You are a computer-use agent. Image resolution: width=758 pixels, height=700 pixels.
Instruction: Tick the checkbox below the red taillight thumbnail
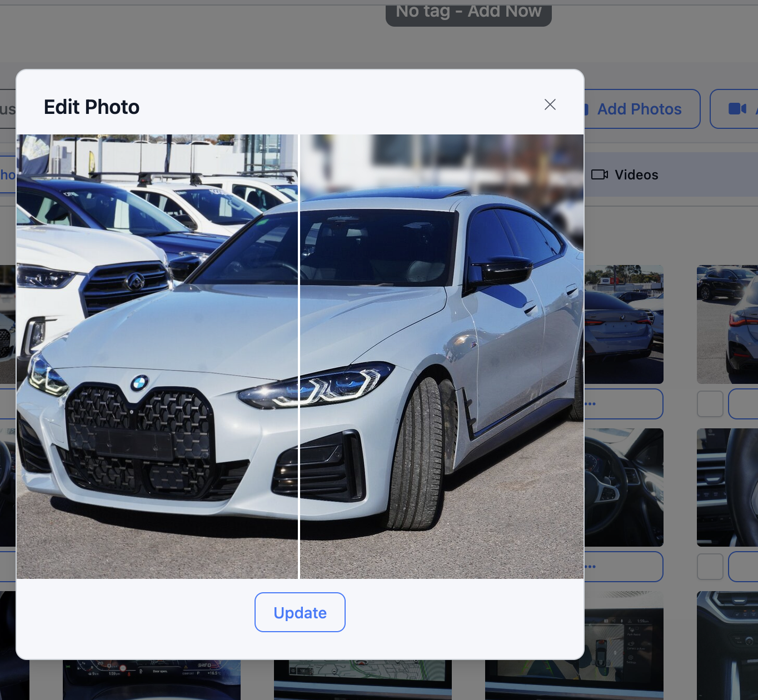(x=710, y=404)
